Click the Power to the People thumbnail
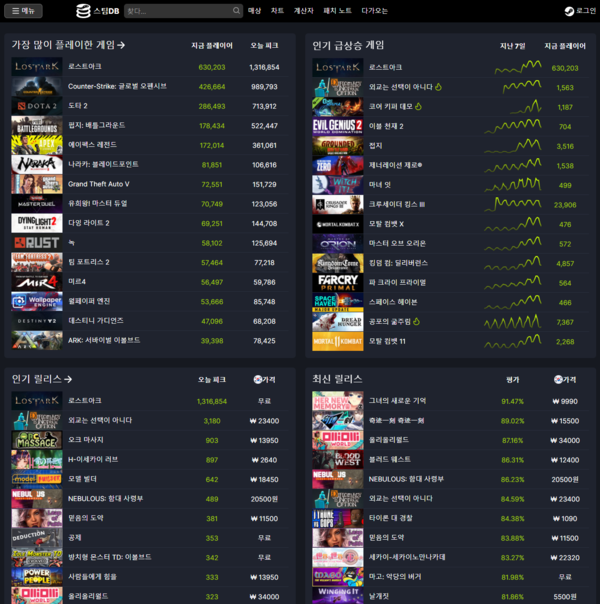 pyautogui.click(x=37, y=577)
